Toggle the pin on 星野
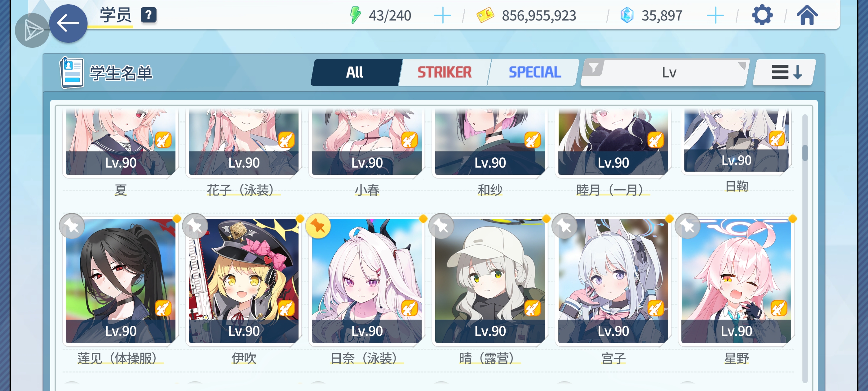The height and width of the screenshot is (391, 868). point(688,226)
